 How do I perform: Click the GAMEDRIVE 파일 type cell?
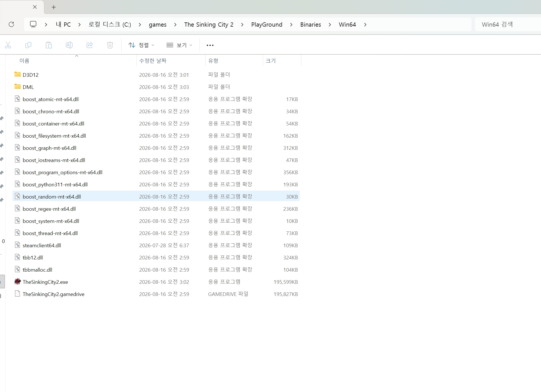tap(228, 294)
